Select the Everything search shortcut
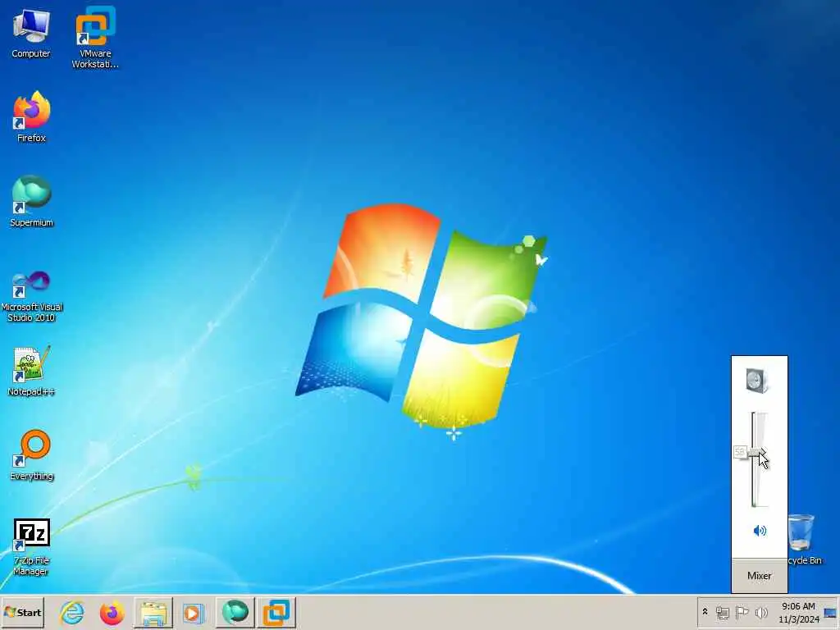The image size is (840, 630). [31, 455]
